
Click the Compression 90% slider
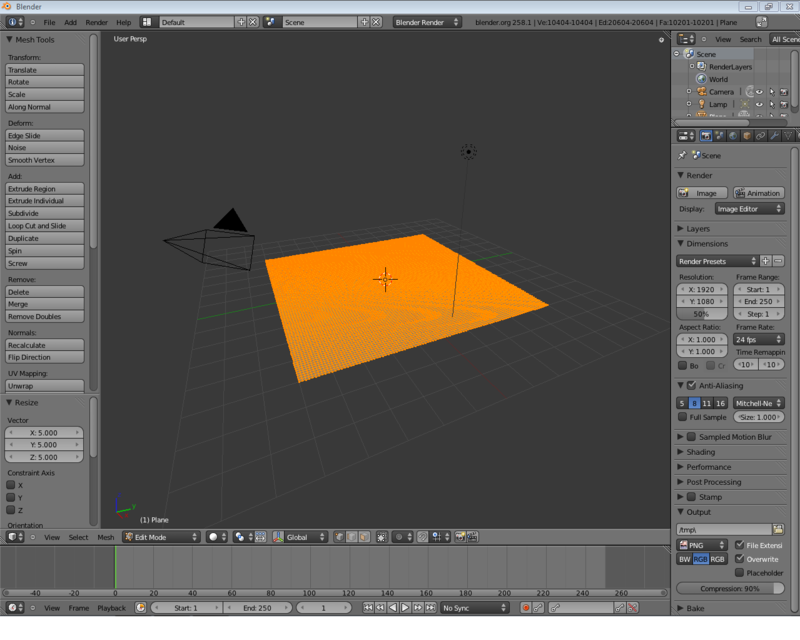[730, 588]
